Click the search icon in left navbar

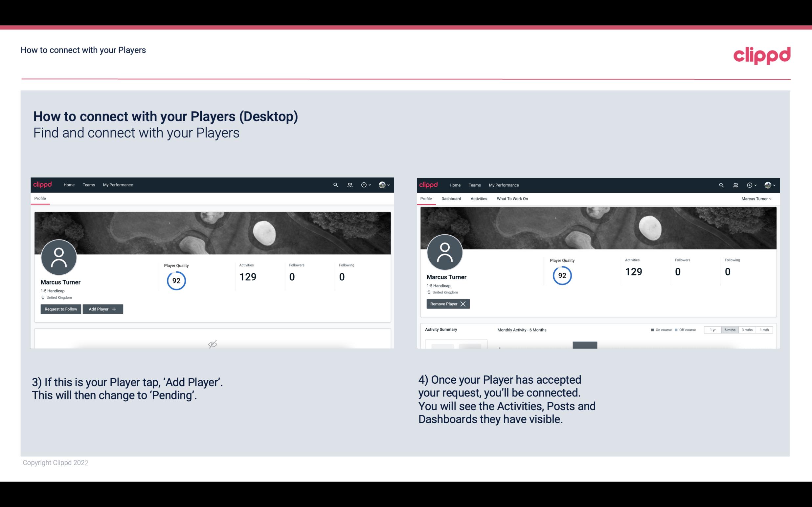tap(335, 185)
